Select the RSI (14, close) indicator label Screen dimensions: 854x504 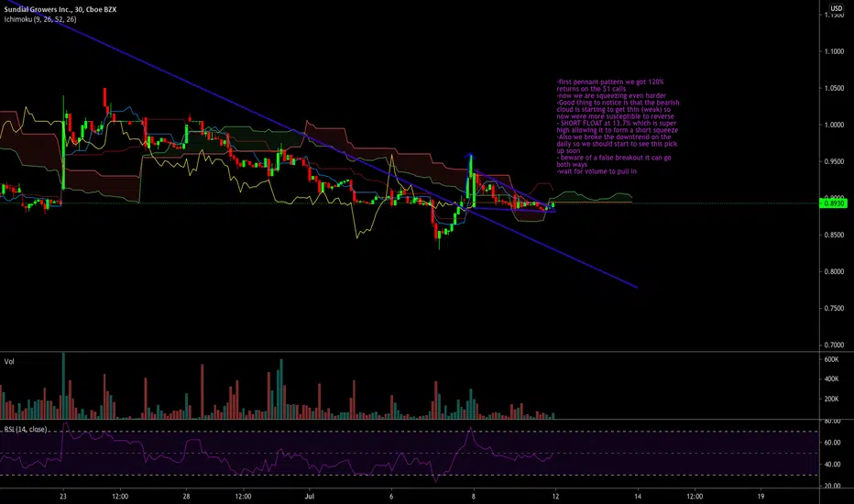[x=26, y=430]
